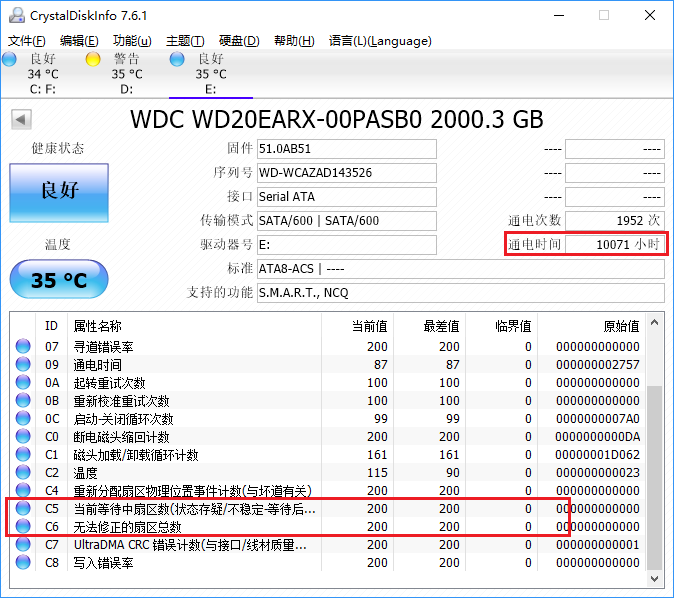This screenshot has width=674, height=598.
Task: Click the standard field ATA8-ACS
Action: (461, 269)
